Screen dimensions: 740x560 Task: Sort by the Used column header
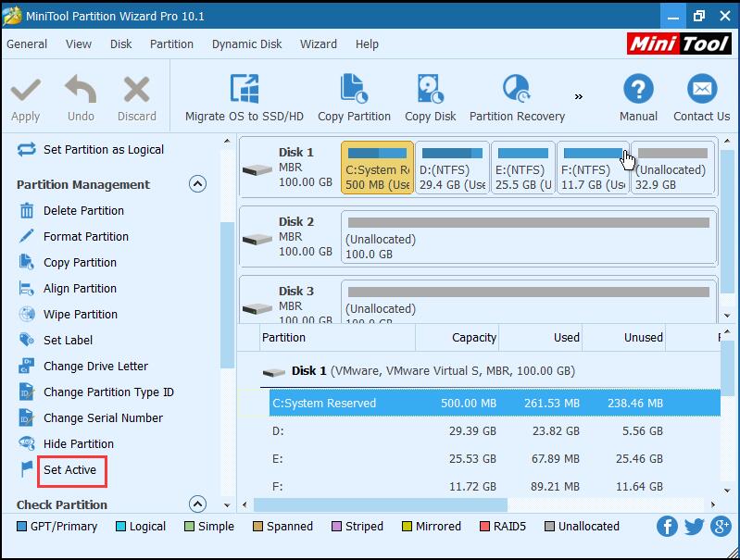coord(540,337)
